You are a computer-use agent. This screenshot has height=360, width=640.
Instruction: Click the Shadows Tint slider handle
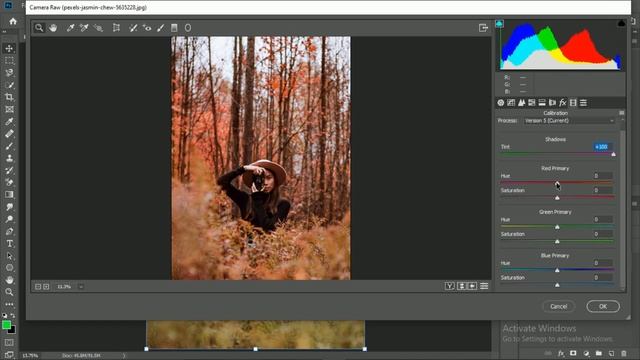click(613, 154)
